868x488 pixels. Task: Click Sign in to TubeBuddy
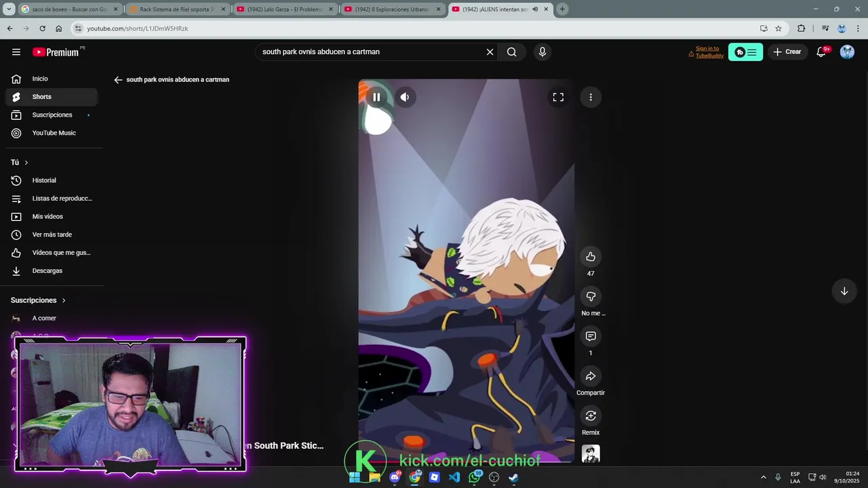point(709,52)
